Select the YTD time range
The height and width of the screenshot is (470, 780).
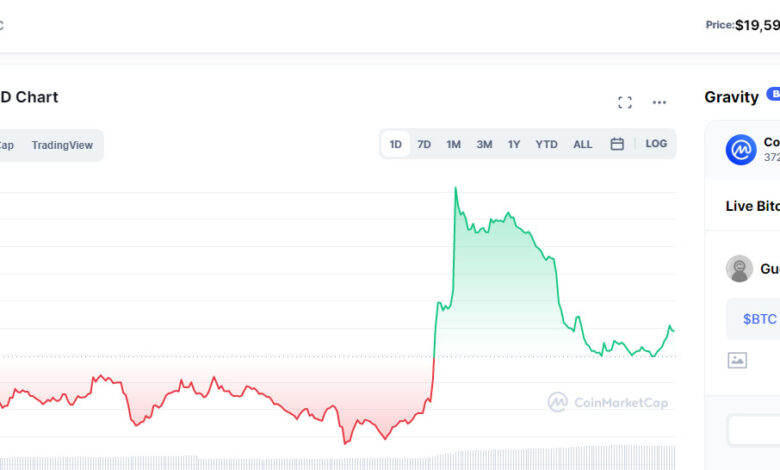(x=546, y=144)
